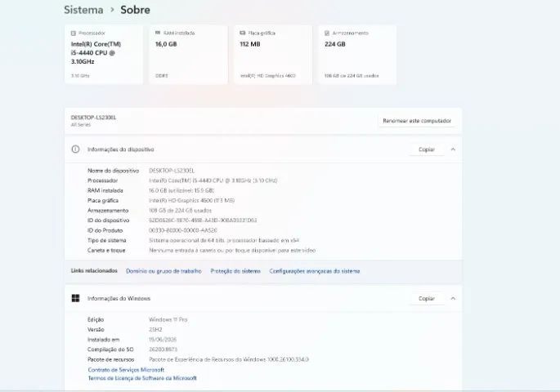This screenshot has height=392, width=560.
Task: Copy the Informações do Windows details
Action: (427, 299)
